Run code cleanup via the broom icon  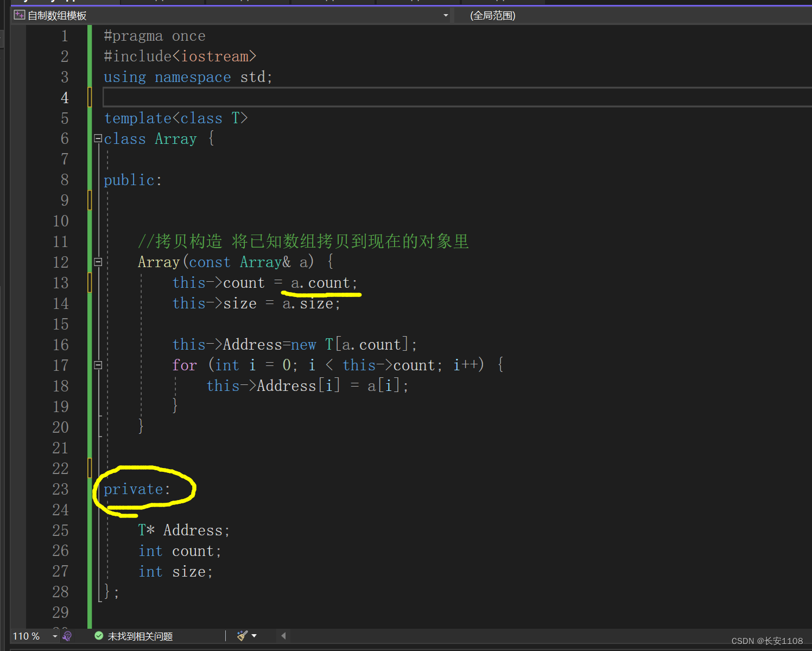(x=243, y=636)
